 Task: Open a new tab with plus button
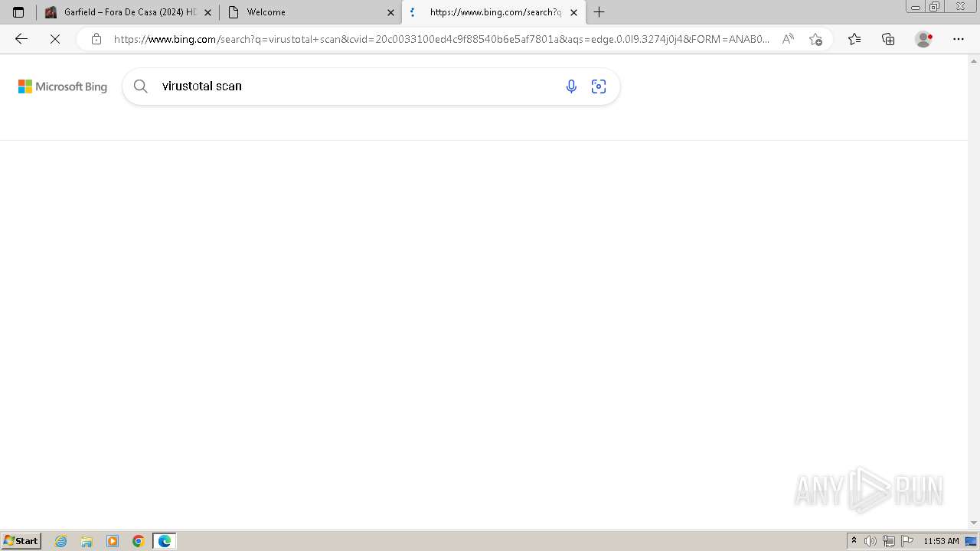point(599,12)
